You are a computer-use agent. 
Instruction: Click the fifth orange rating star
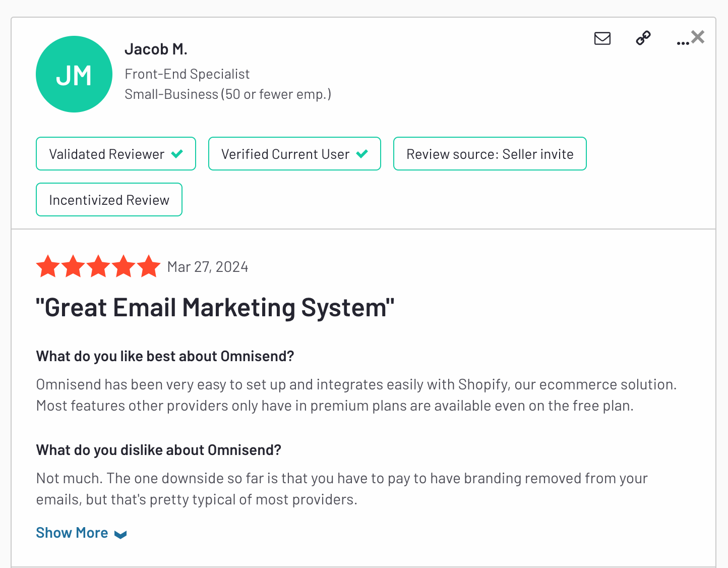pyautogui.click(x=149, y=266)
